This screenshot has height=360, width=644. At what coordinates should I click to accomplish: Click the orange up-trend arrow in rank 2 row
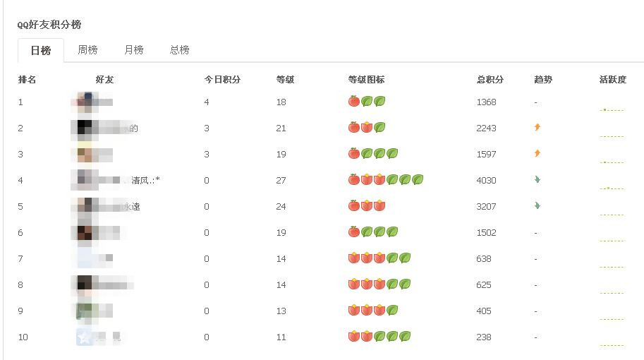(537, 128)
